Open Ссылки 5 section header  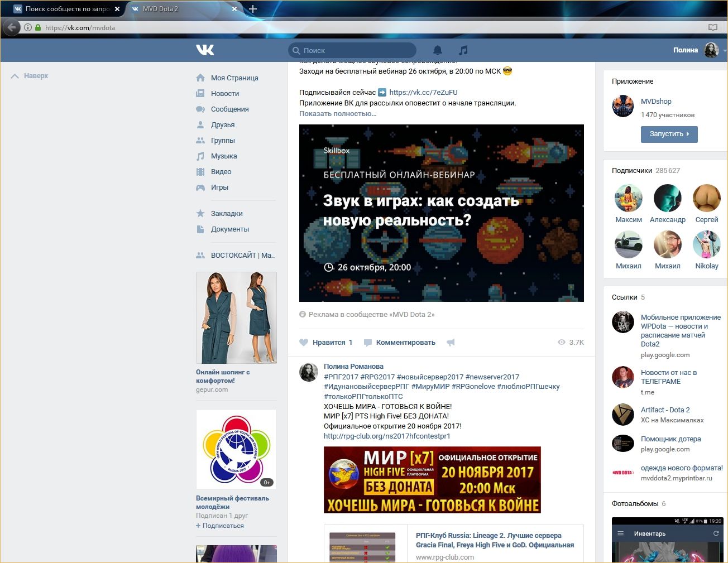(628, 297)
